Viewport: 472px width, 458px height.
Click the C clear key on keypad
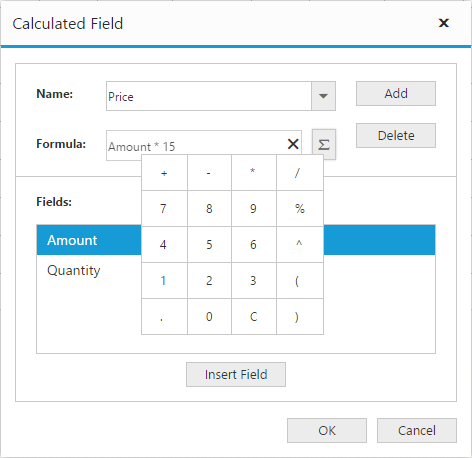coord(253,316)
